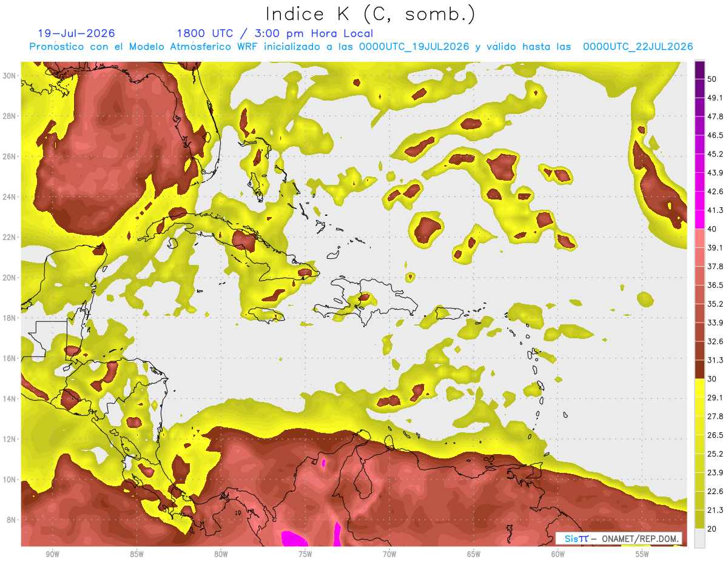Image resolution: width=728 pixels, height=562 pixels.
Task: Pick the color bar value "35.2"
Action: coord(715,304)
